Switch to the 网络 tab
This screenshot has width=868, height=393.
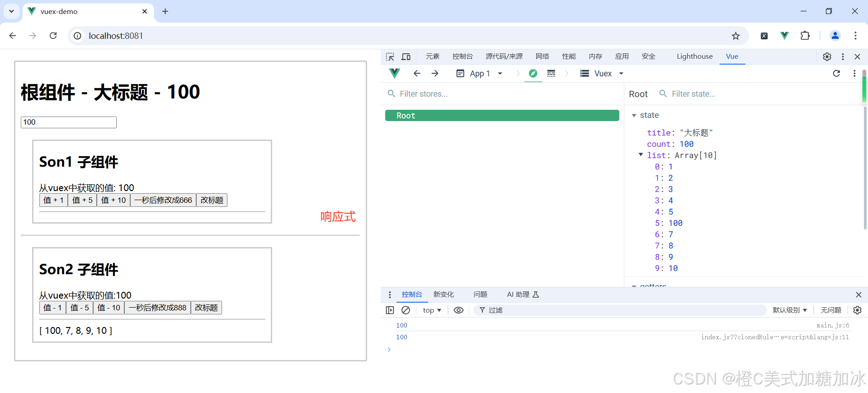(542, 56)
